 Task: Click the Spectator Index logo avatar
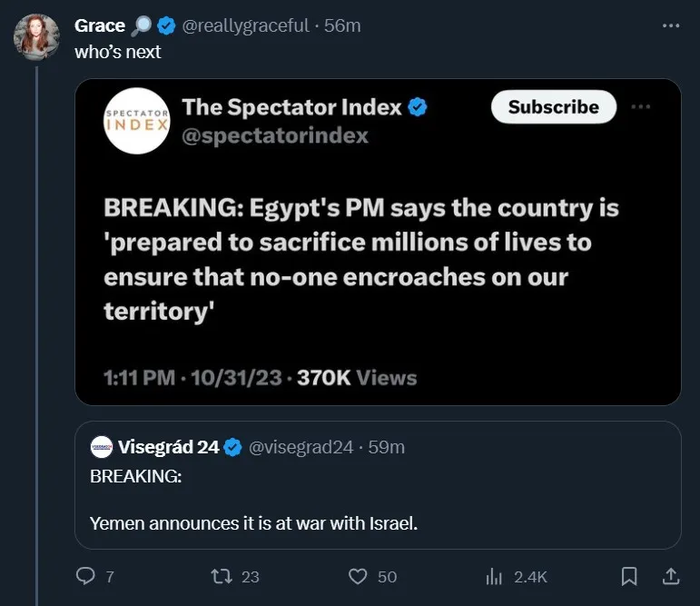click(x=137, y=121)
